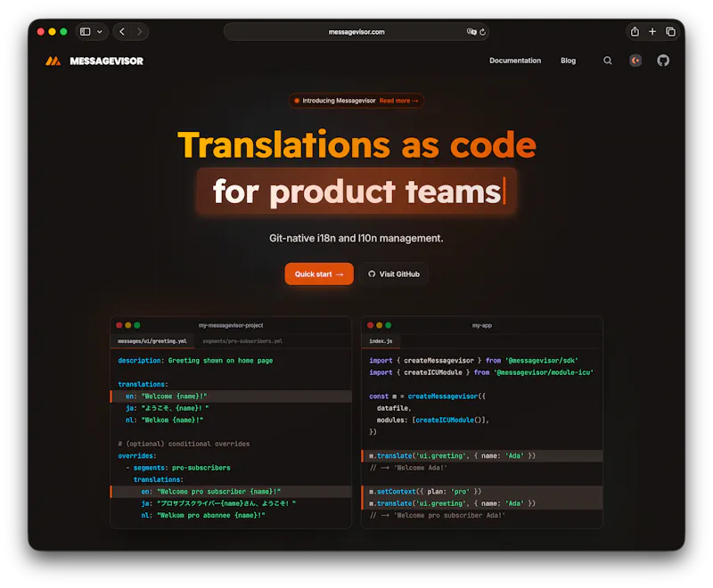Switch to segments/pro-subscribers.yml tab

tap(242, 341)
